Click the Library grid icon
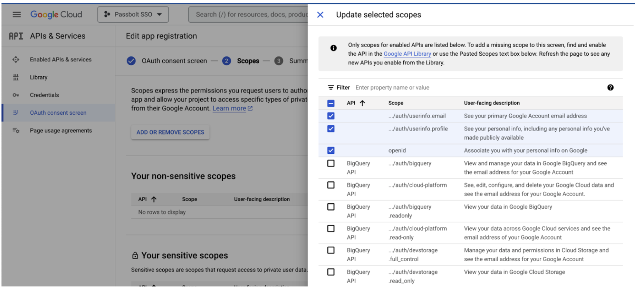This screenshot has height=293, width=644. pos(16,77)
